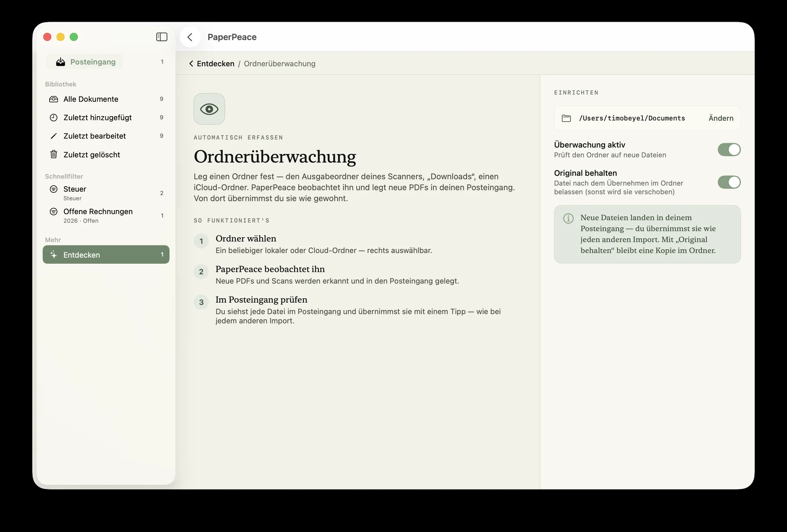
Task: Click the PaperPeace title in the toolbar
Action: 232,37
